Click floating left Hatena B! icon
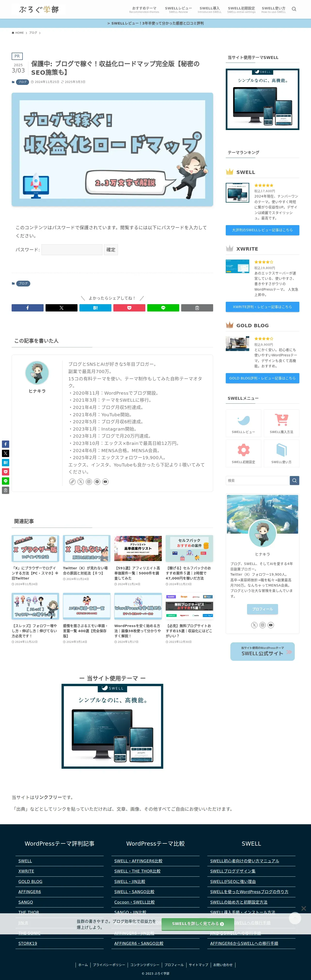 [5, 463]
